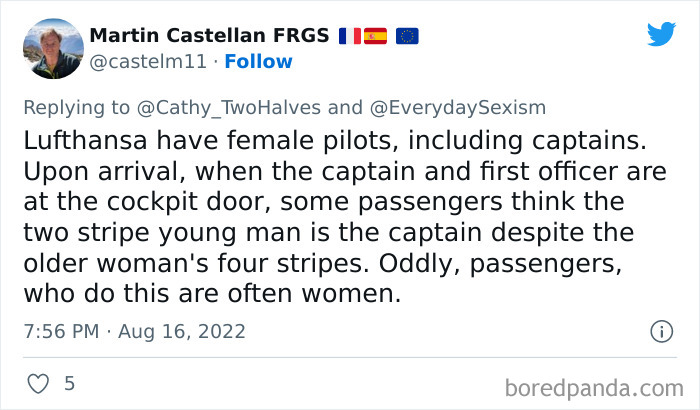This screenshot has height=410, width=700.
Task: Click the phrase 'cockpit door' in the tweet
Action: pyautogui.click(x=156, y=202)
